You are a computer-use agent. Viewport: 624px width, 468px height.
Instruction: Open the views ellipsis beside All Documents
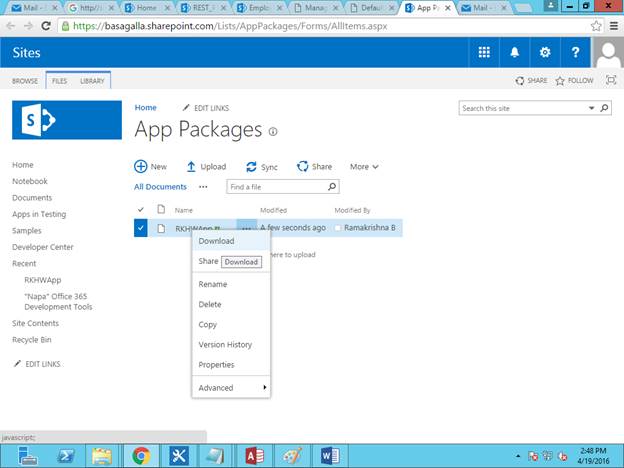click(x=203, y=187)
